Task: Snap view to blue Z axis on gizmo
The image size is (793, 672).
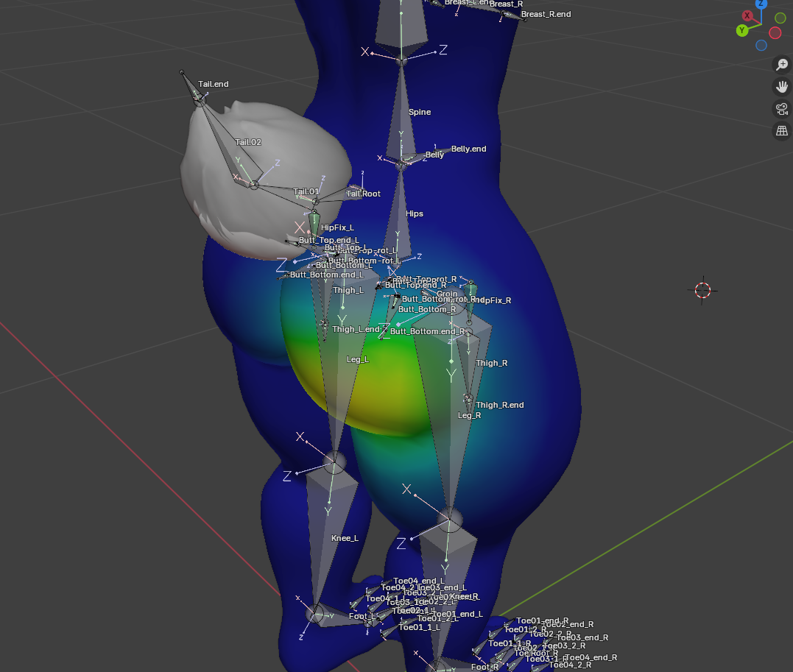Action: point(761,4)
